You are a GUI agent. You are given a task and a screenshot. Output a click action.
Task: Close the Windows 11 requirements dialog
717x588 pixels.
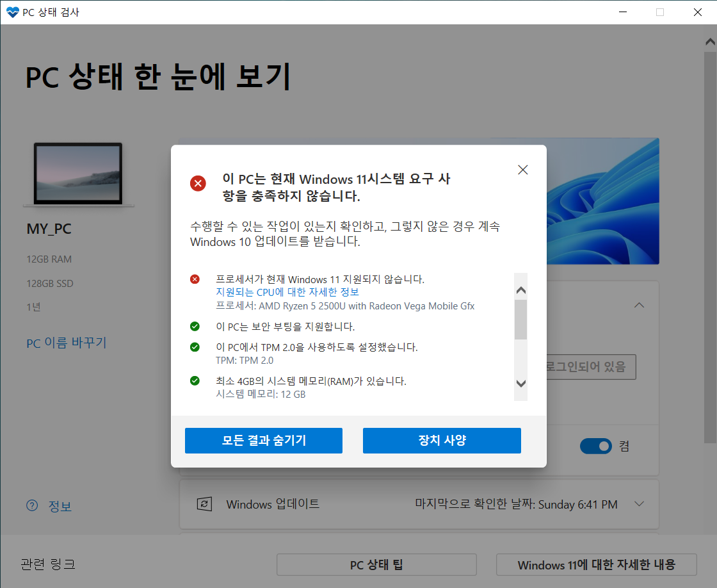click(522, 170)
